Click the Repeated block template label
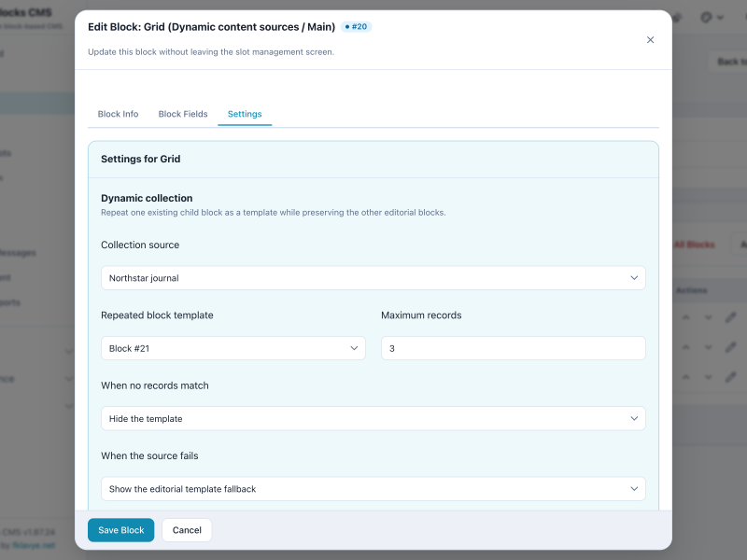This screenshot has width=747, height=560. pyautogui.click(x=157, y=315)
